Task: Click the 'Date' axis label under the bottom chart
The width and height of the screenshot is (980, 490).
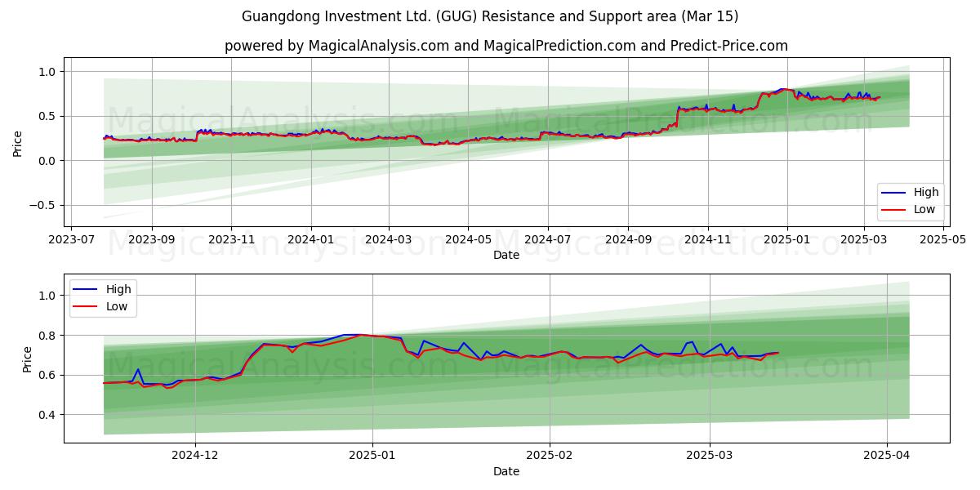Action: point(506,471)
